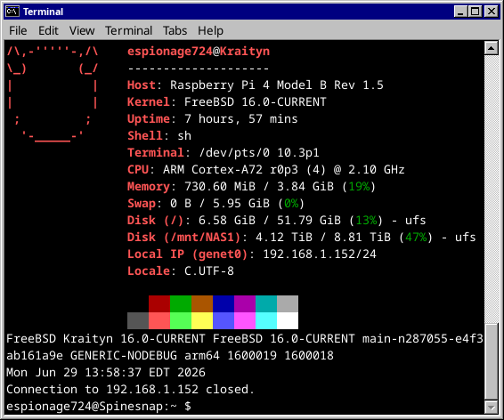Click the Disk (/mnt/NAS1) label
Image resolution: width=504 pixels, height=420 pixels.
tap(183, 238)
